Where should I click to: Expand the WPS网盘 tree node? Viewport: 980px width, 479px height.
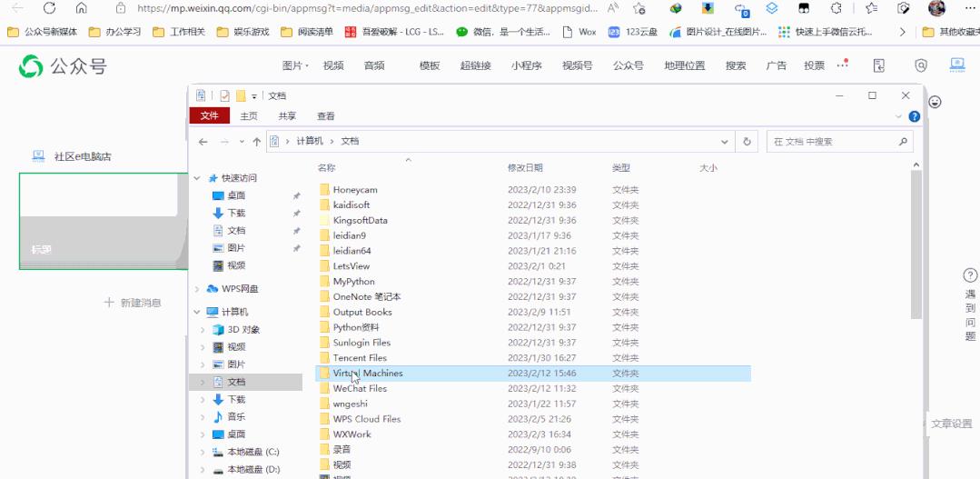(197, 289)
